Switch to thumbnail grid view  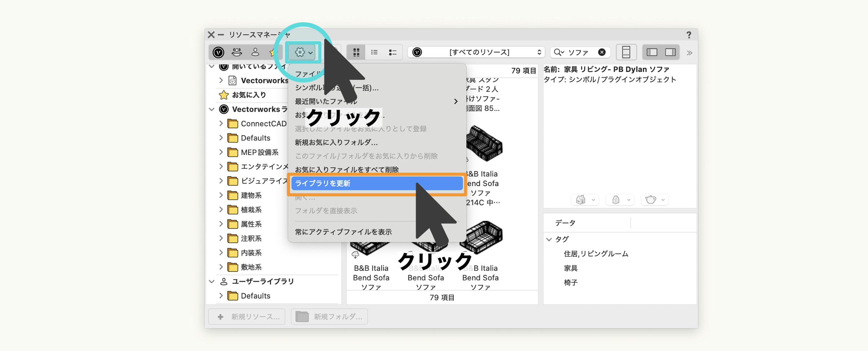356,53
